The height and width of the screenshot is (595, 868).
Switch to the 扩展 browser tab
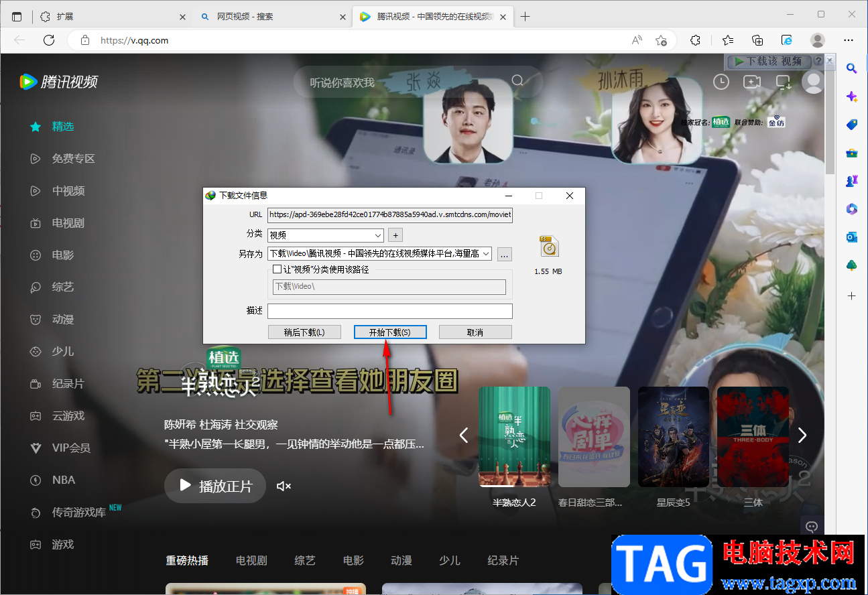tap(113, 17)
